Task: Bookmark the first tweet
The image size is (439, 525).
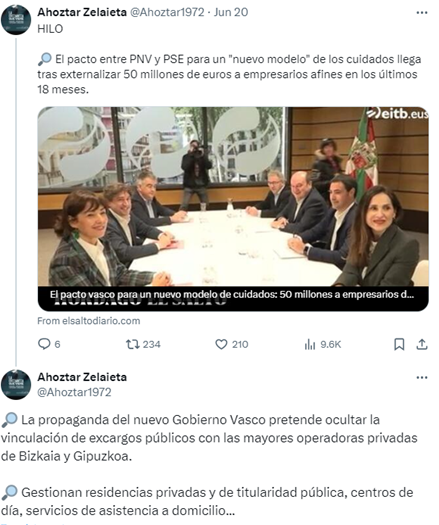Action: (399, 344)
